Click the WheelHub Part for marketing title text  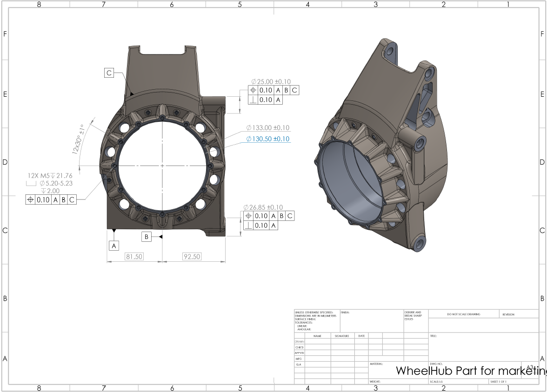click(471, 371)
